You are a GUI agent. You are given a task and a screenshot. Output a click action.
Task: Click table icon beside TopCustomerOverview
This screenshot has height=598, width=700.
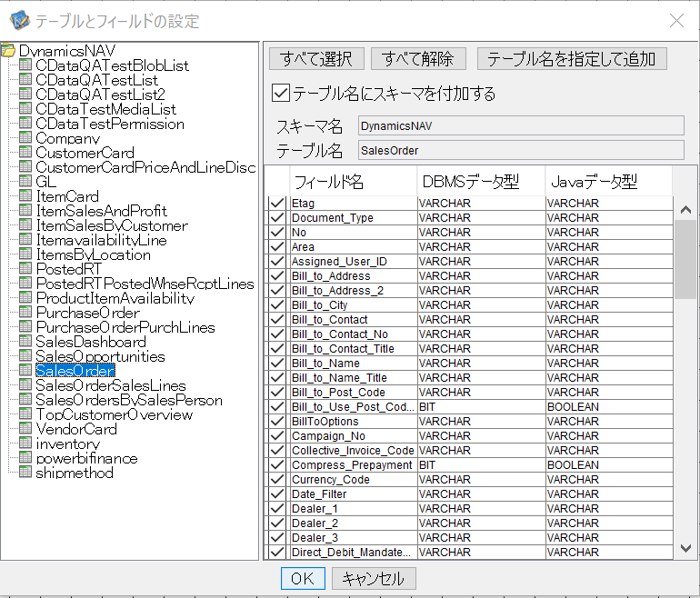[25, 414]
